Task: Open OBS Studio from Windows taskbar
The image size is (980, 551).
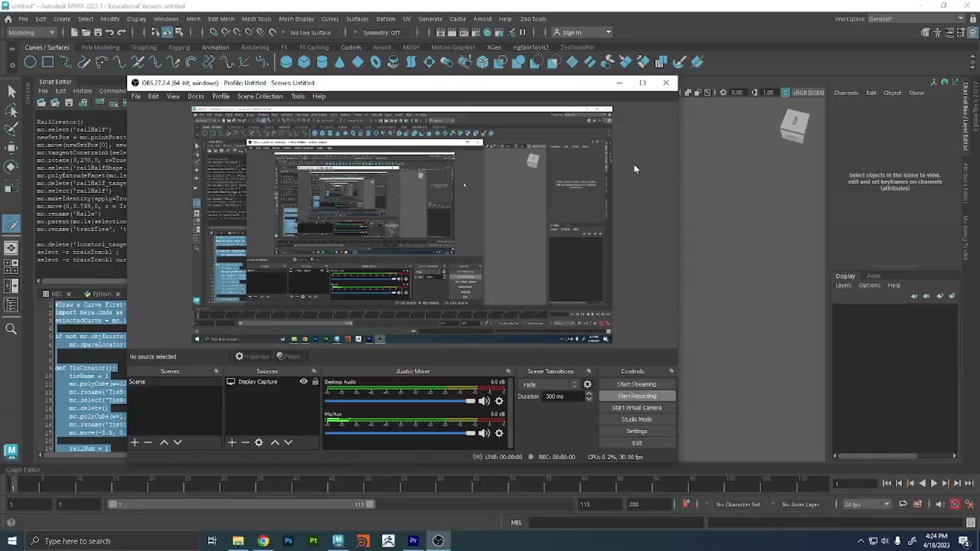Action: (438, 541)
